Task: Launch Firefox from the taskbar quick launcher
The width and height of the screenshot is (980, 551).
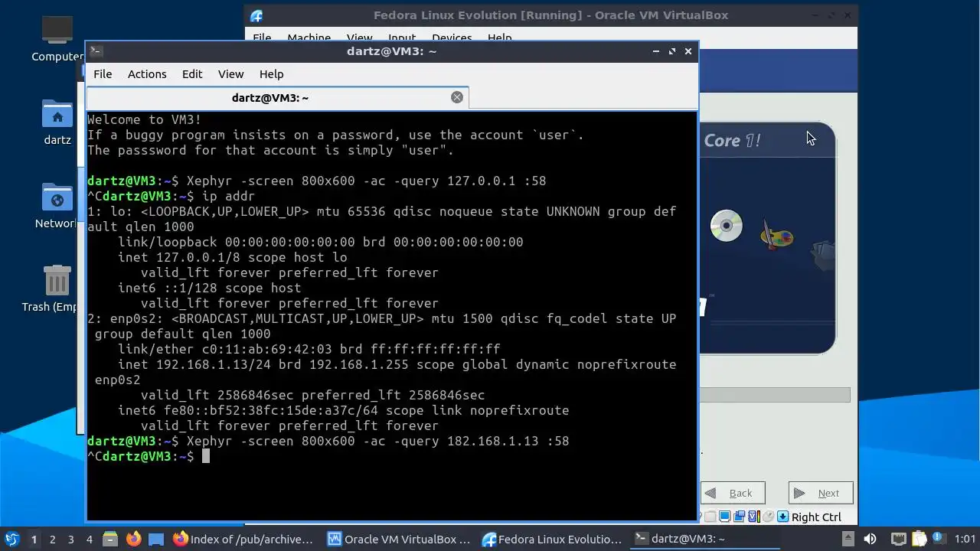Action: tap(133, 539)
